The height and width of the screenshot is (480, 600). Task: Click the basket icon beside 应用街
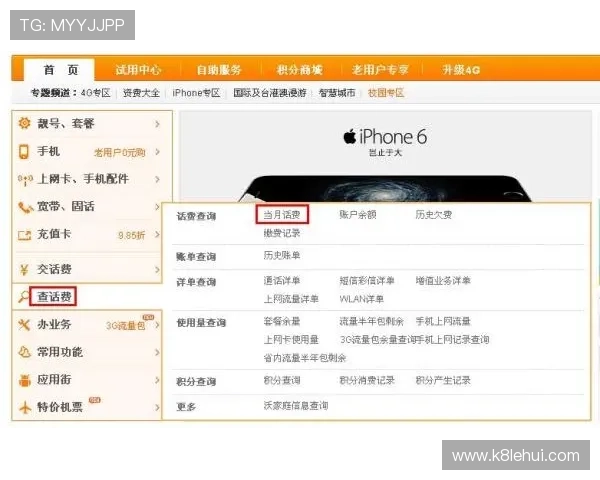pyautogui.click(x=25, y=380)
